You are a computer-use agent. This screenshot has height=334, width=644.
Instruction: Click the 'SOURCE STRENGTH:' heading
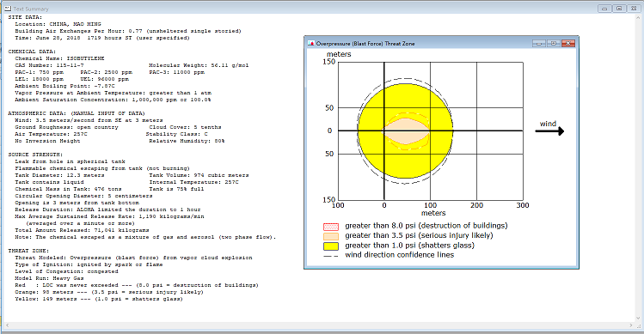[35, 155]
